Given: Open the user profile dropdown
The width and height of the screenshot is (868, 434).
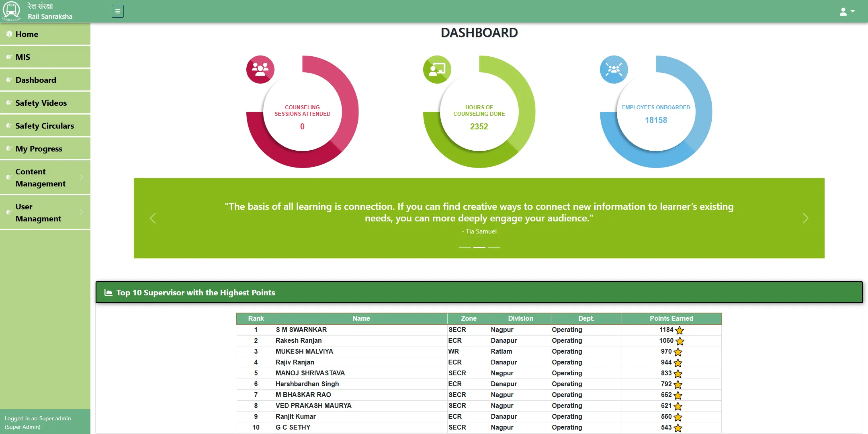Looking at the screenshot, I should [847, 12].
